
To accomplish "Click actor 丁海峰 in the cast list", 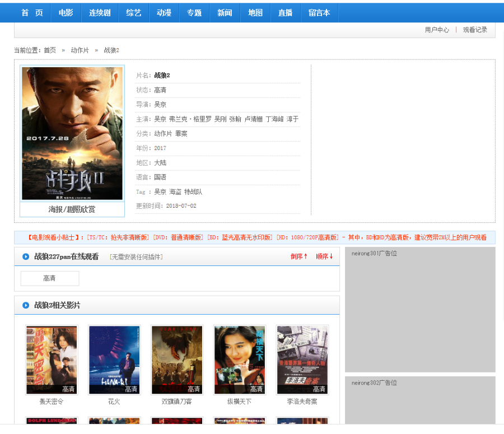I will (x=275, y=119).
